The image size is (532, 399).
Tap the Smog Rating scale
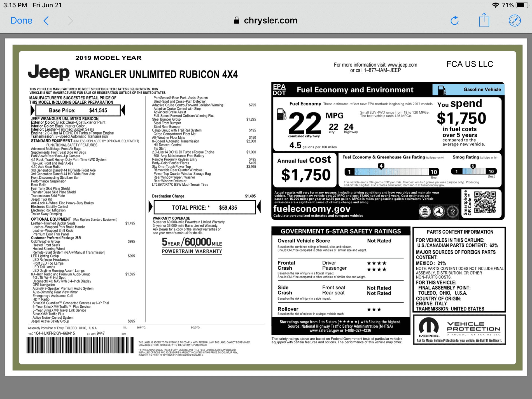[x=474, y=171]
